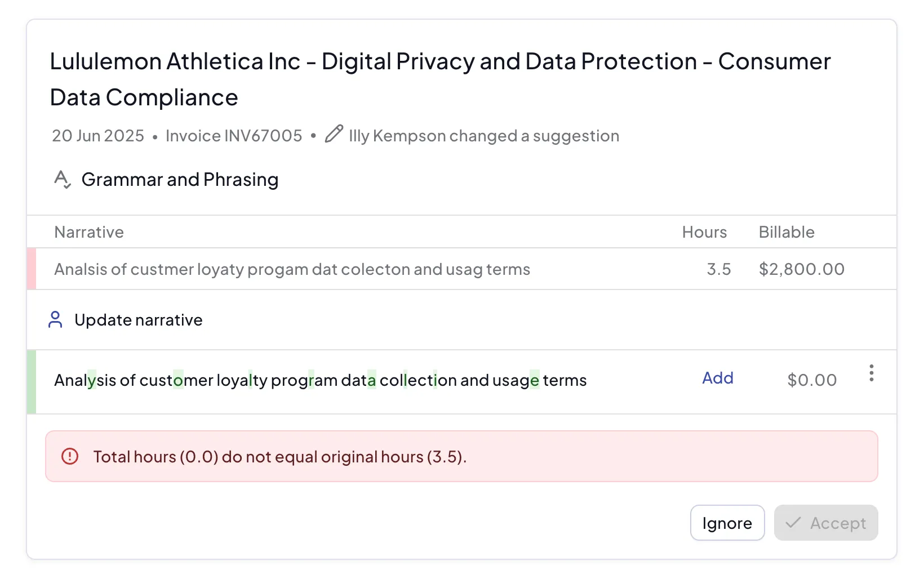Click the Billable column header

pos(787,232)
